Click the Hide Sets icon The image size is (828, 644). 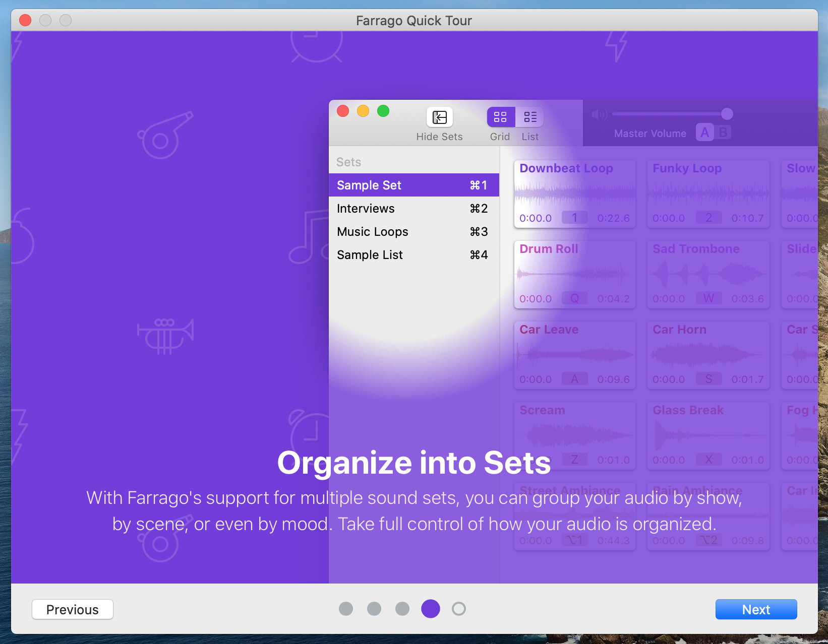[x=440, y=117]
